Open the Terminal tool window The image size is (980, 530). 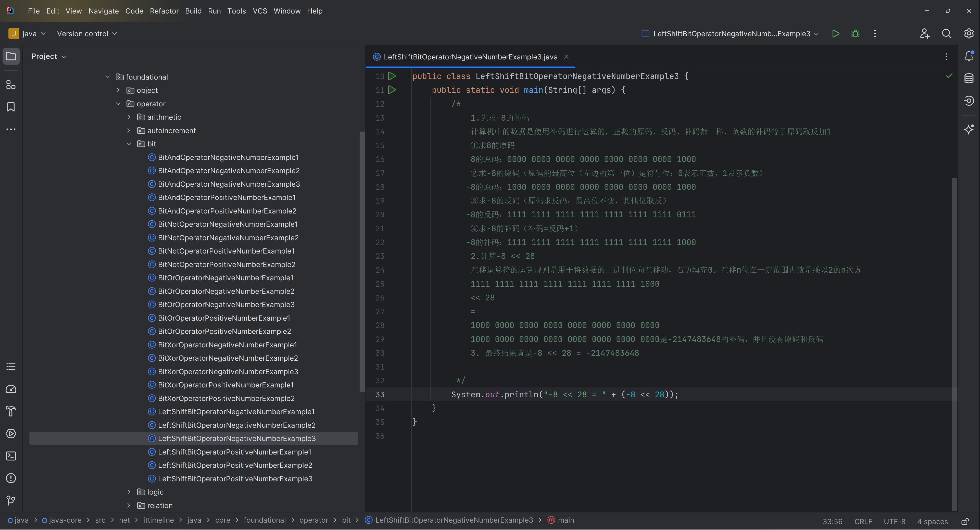point(11,456)
